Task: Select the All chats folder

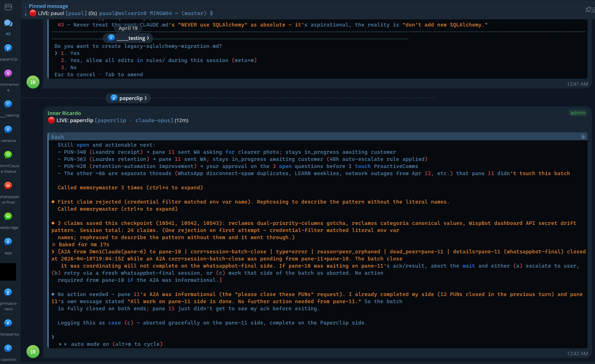Action: tap(8, 27)
